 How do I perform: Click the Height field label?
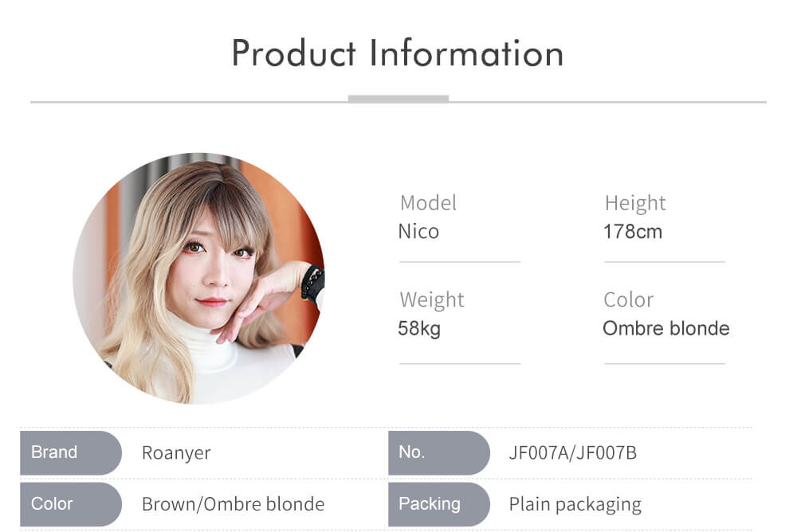point(635,204)
